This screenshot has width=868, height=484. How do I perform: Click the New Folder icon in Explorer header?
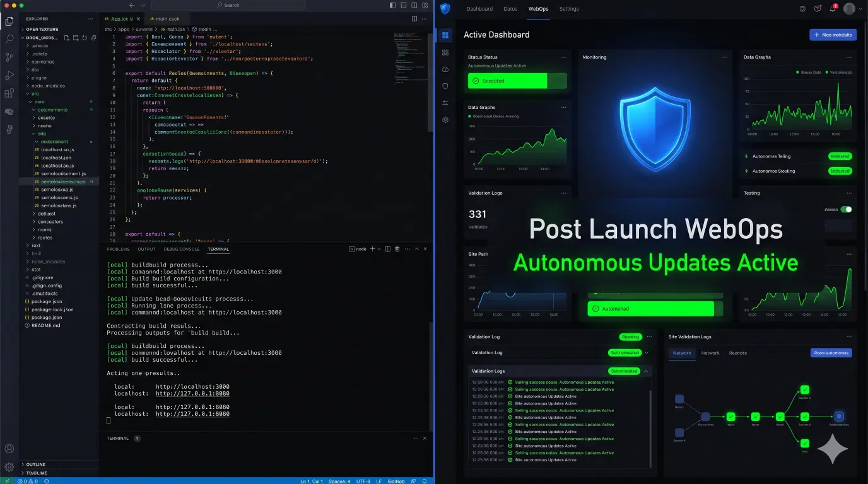pyautogui.click(x=75, y=38)
